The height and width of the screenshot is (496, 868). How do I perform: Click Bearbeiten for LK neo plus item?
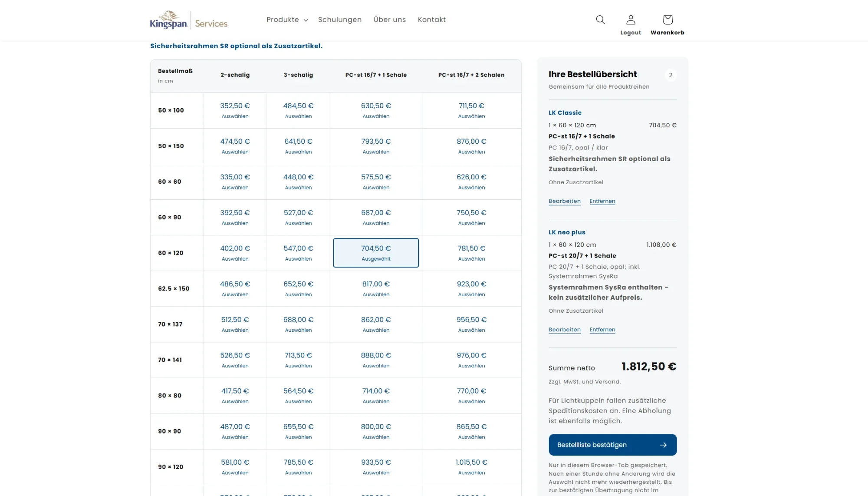pos(565,330)
